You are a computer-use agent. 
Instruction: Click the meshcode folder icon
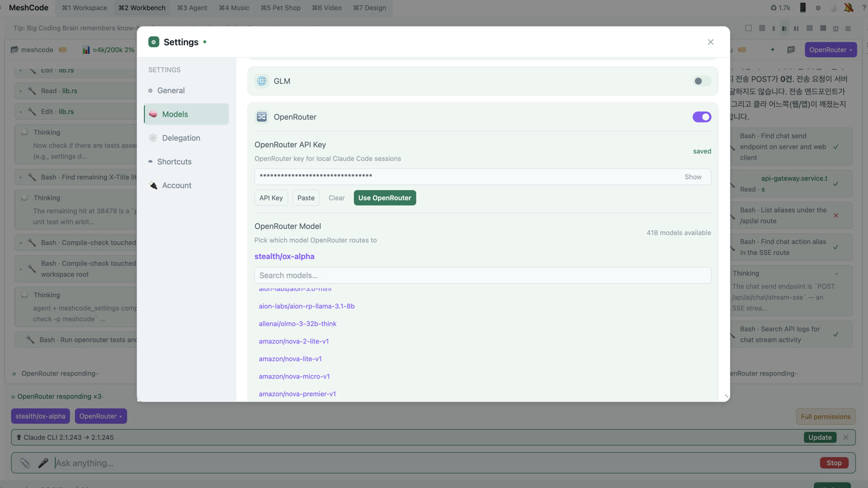tap(15, 49)
